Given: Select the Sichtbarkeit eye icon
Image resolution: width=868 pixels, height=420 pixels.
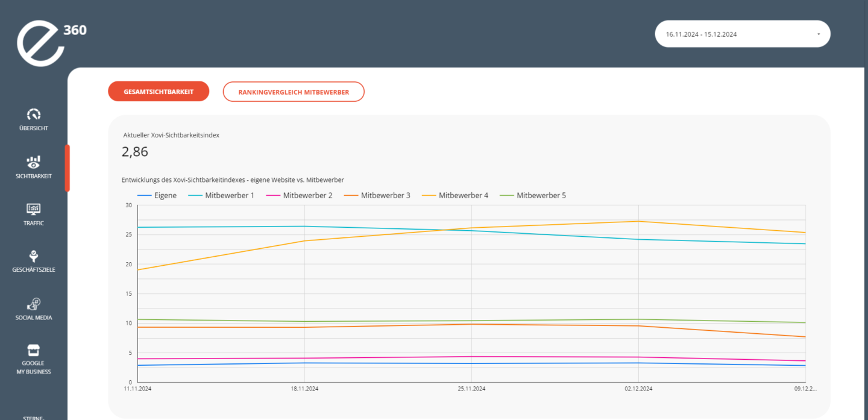Looking at the screenshot, I should [34, 161].
